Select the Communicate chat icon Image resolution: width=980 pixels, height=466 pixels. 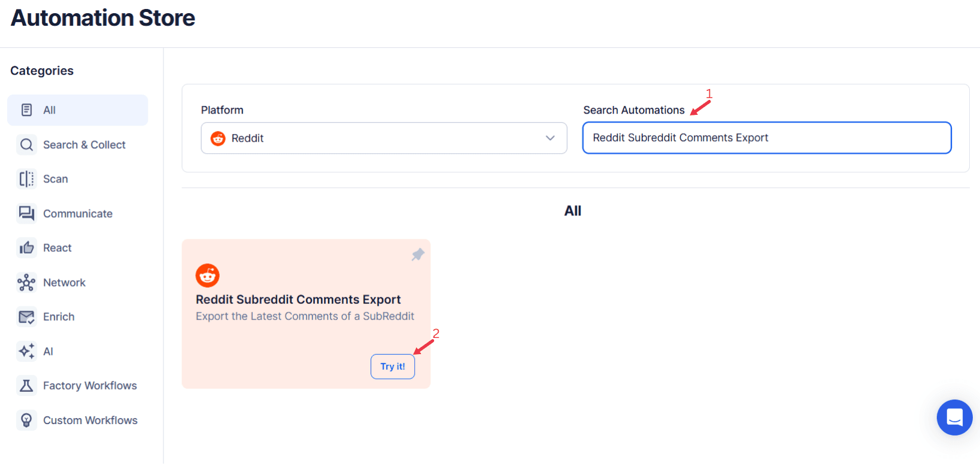coord(26,213)
